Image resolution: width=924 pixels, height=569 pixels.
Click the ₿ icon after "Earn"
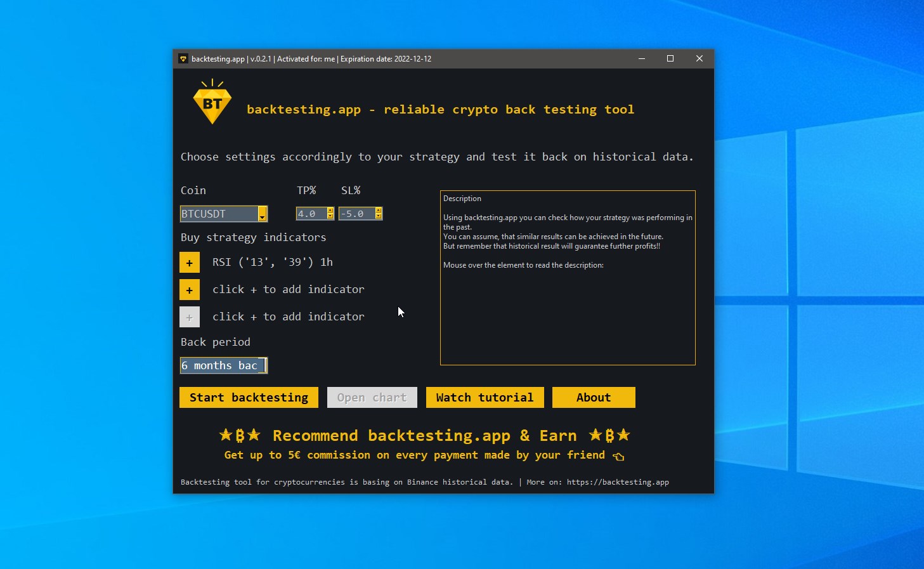[609, 435]
